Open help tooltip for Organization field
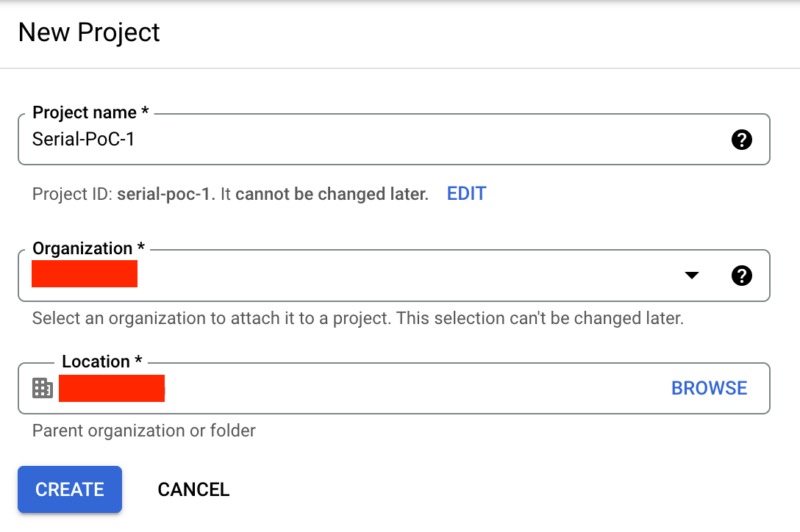This screenshot has width=800, height=532. [x=741, y=276]
